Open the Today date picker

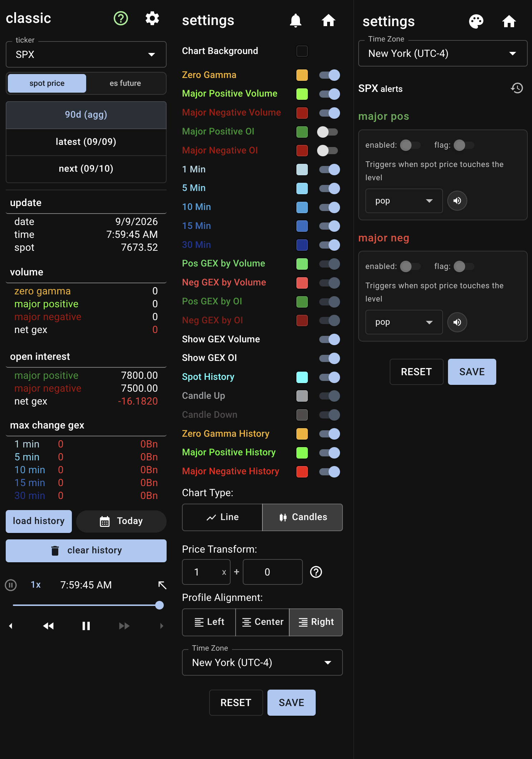pyautogui.click(x=122, y=521)
